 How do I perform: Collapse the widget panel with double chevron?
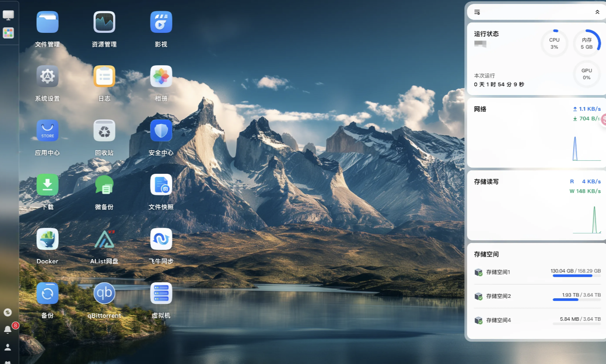pyautogui.click(x=597, y=12)
